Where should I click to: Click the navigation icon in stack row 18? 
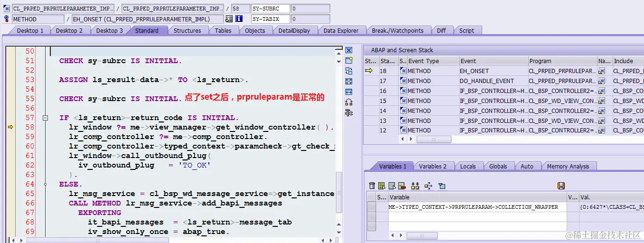[x=602, y=71]
